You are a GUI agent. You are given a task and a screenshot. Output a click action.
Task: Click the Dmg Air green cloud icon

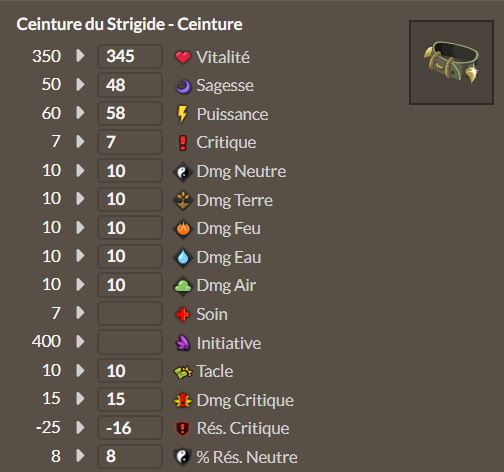pos(183,286)
